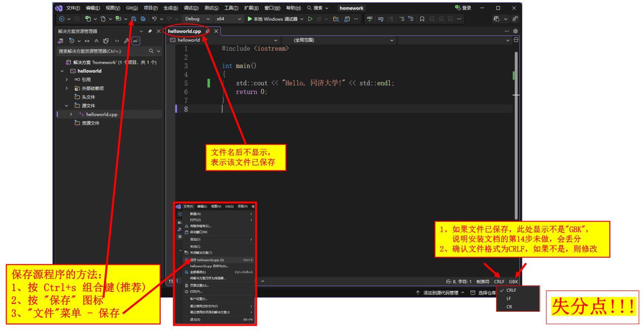Viewport: 644px width, 336px height.
Task: Open the x64 platform dropdown
Action: pyautogui.click(x=229, y=19)
